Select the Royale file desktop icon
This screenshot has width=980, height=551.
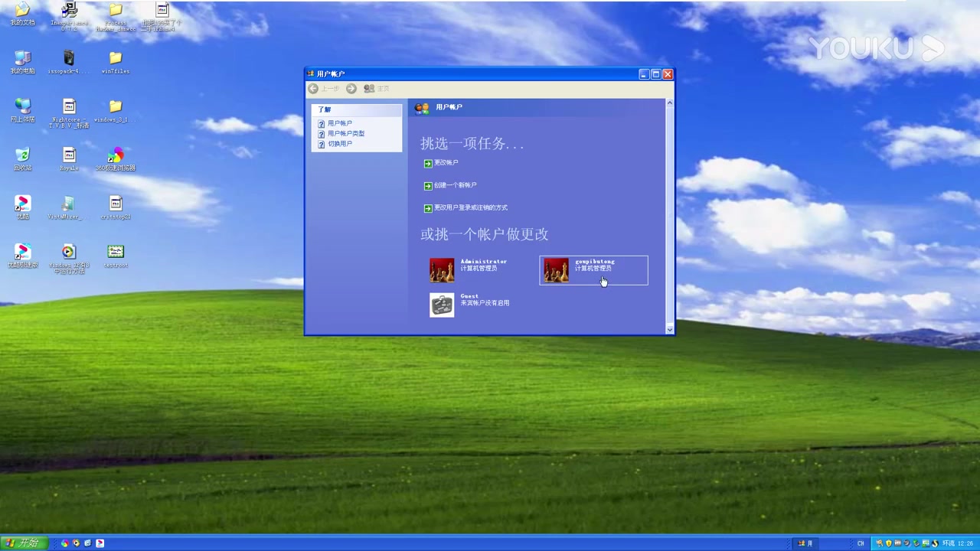point(69,158)
